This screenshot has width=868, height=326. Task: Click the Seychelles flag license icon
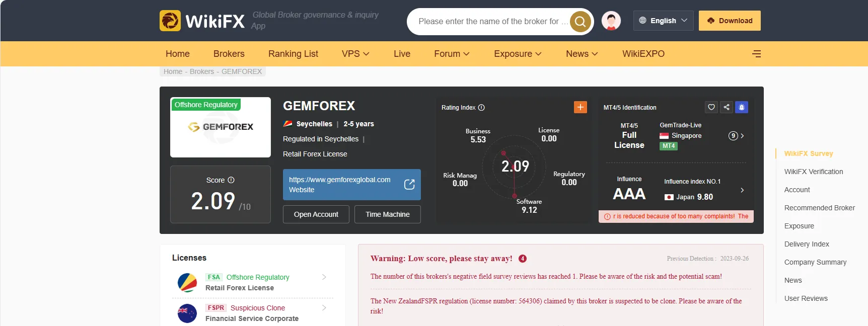[x=187, y=283]
